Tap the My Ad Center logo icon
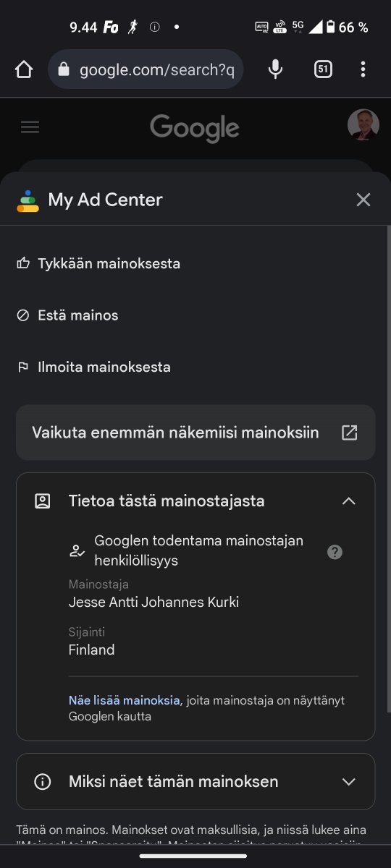The width and height of the screenshot is (391, 868). (x=28, y=200)
